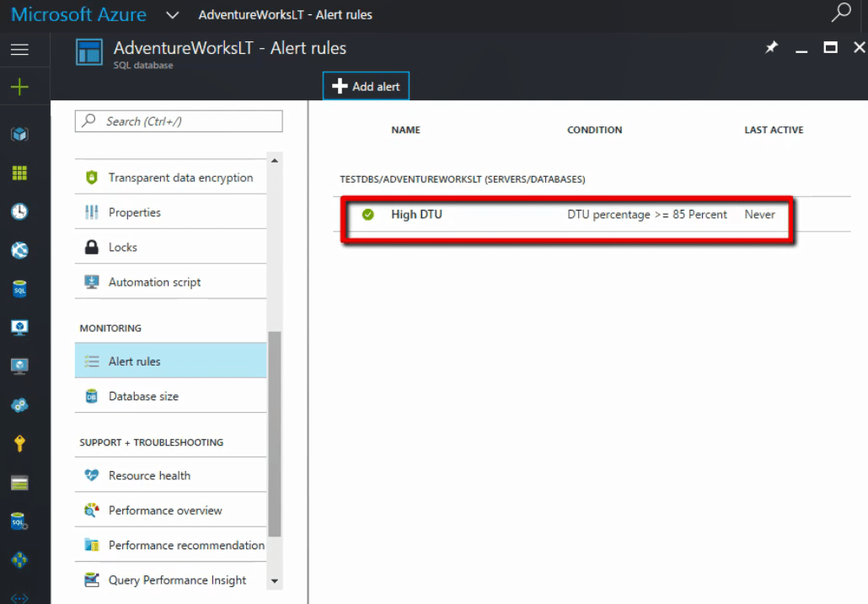Open Recent clock icon in sidebar

click(x=19, y=211)
